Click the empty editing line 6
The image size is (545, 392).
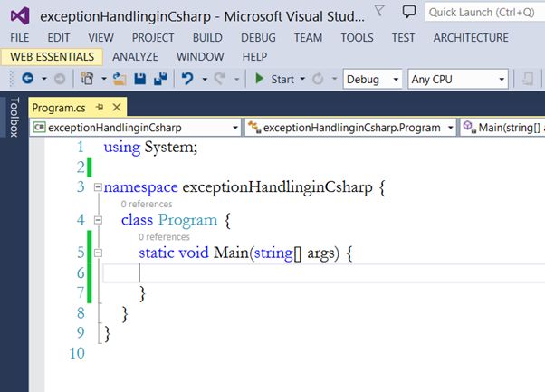tap(323, 272)
